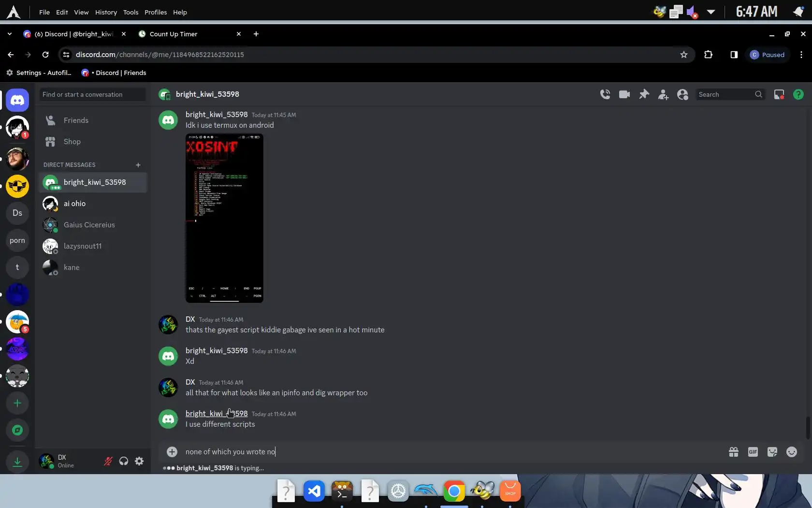The height and width of the screenshot is (508, 812).
Task: Open Discord help
Action: click(x=798, y=94)
